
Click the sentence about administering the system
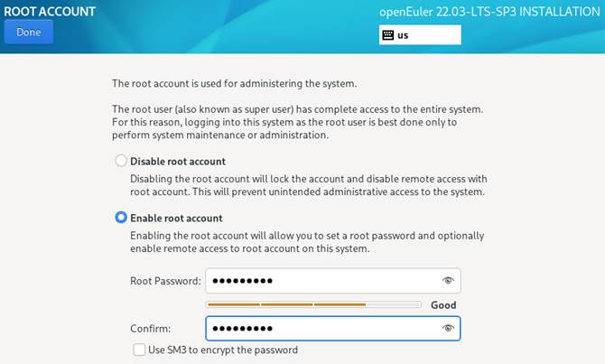pyautogui.click(x=234, y=84)
